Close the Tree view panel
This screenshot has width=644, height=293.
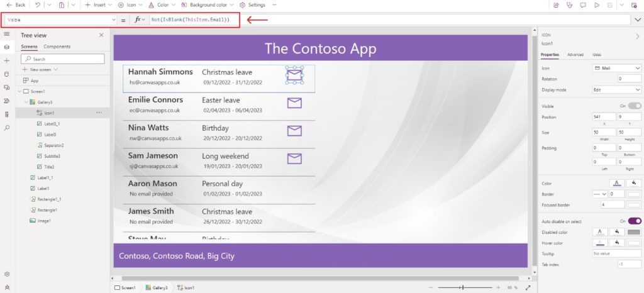point(101,35)
